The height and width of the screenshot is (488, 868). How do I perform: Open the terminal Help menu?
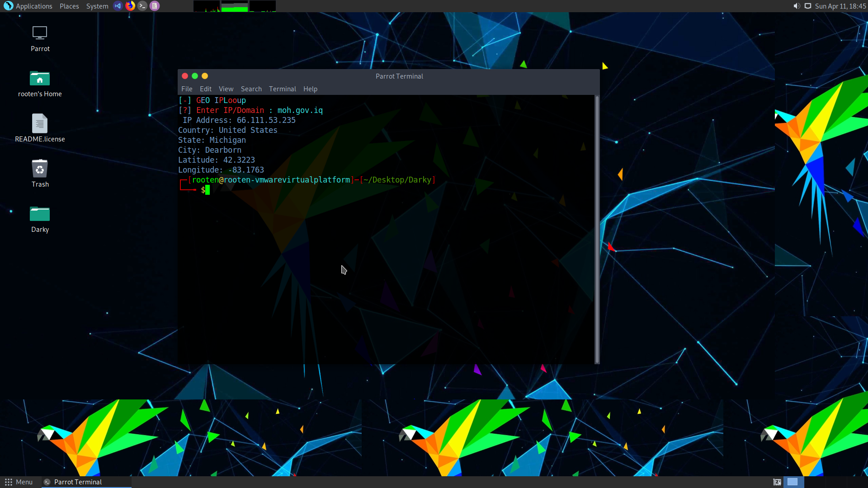tap(310, 89)
